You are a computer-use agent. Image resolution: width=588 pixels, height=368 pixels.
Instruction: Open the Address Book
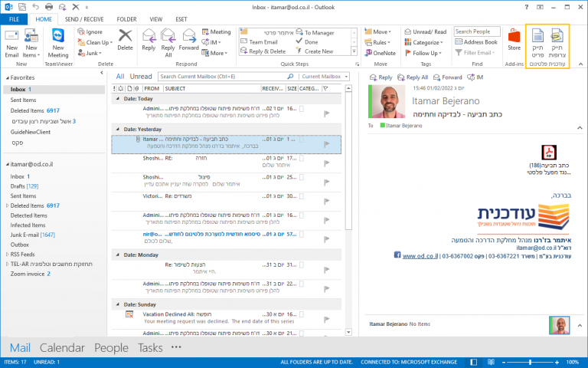click(476, 42)
